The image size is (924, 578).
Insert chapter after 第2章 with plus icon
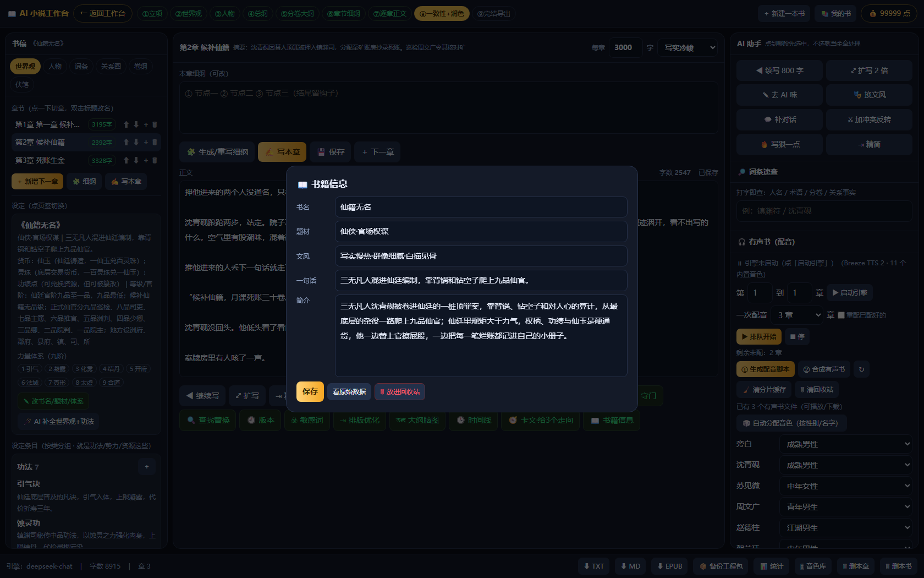tap(146, 142)
